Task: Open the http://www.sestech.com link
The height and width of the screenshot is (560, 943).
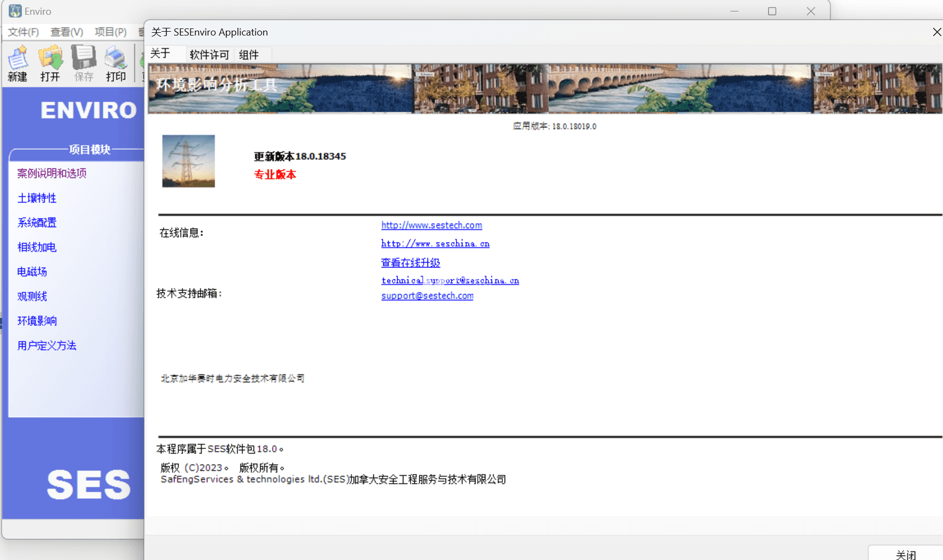Action: pyautogui.click(x=432, y=225)
